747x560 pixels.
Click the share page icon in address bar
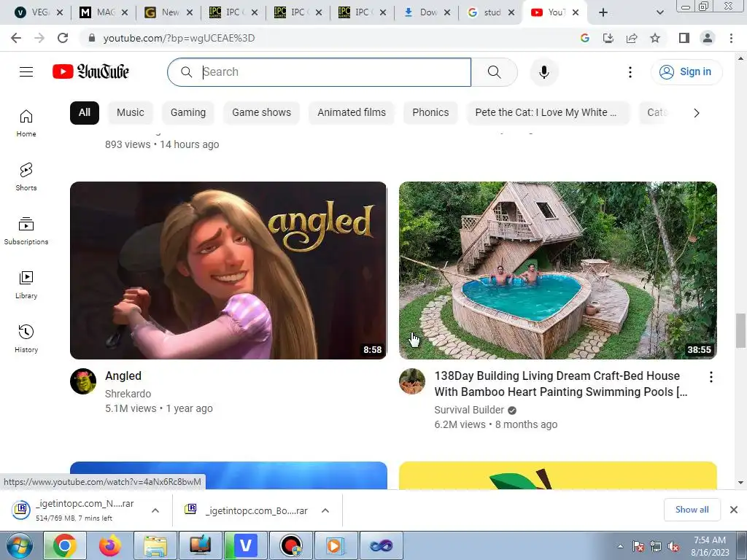click(x=632, y=38)
